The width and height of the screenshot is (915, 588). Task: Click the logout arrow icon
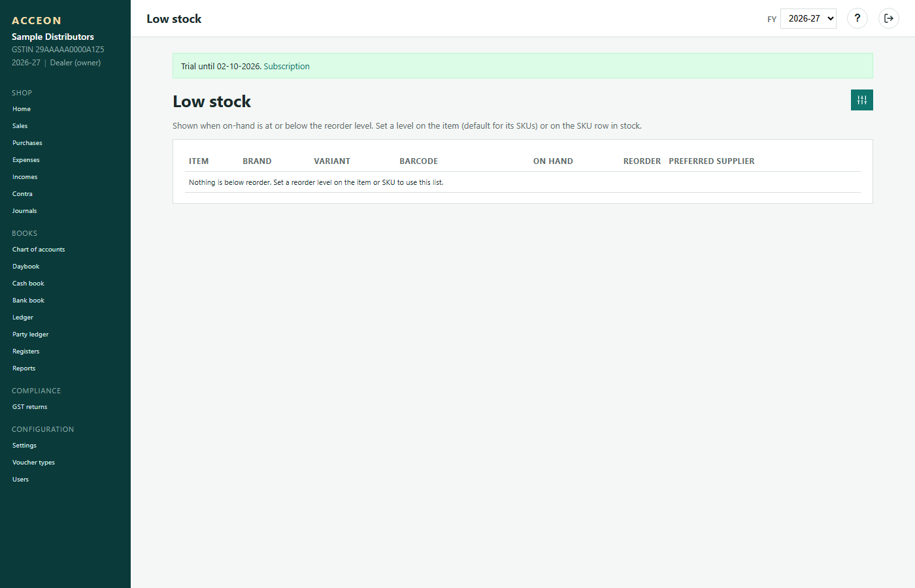(x=889, y=18)
